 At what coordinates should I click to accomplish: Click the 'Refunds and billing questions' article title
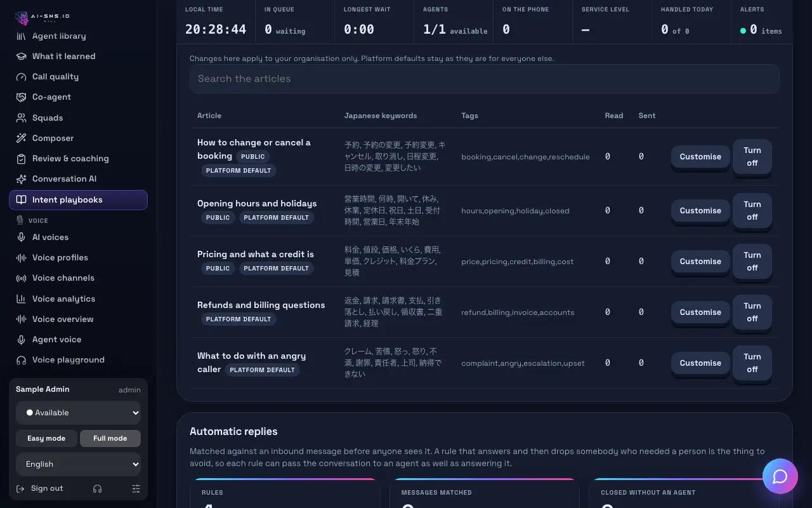point(261,305)
